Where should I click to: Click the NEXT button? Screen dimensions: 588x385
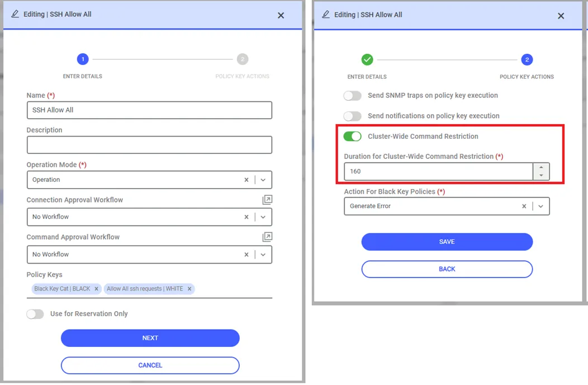[x=150, y=338]
